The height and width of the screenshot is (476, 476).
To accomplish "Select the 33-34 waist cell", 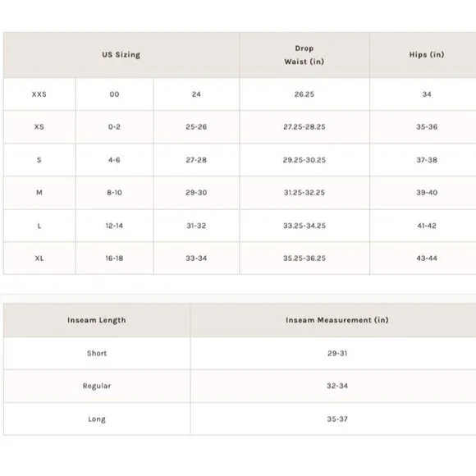I will coord(196,259).
